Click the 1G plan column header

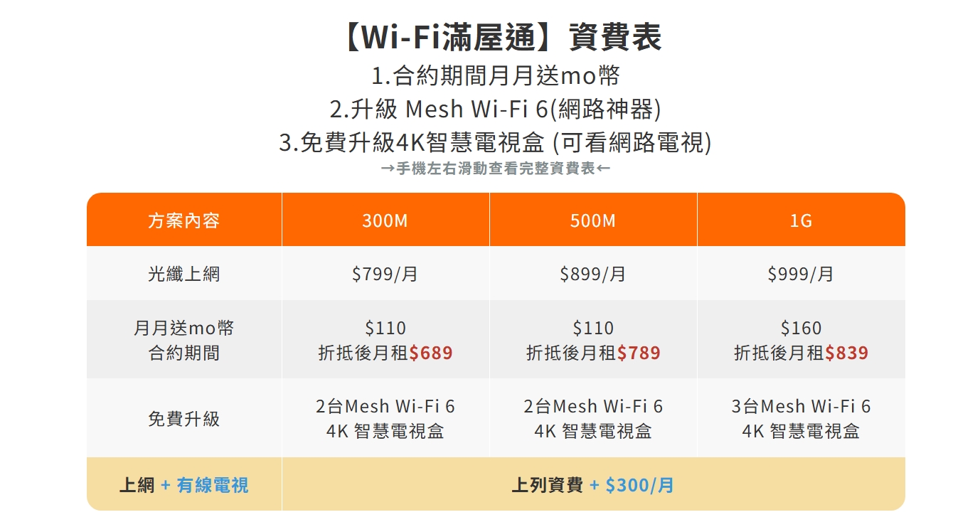tap(801, 220)
